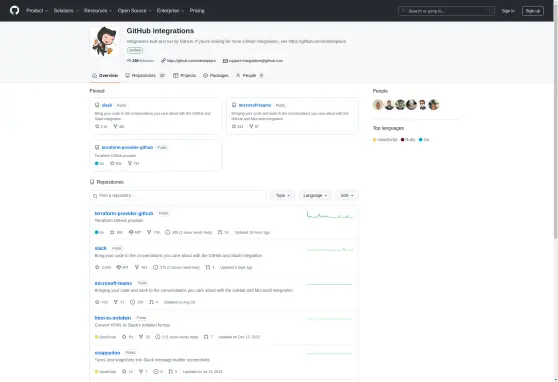Filter by Go in Top languages
The width and height of the screenshot is (558, 382).
click(424, 140)
